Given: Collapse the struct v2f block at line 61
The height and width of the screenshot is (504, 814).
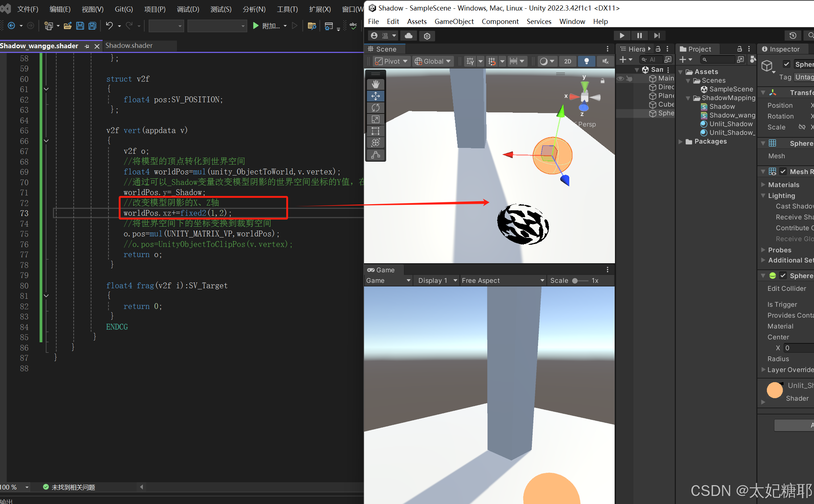Looking at the screenshot, I should click(46, 89).
